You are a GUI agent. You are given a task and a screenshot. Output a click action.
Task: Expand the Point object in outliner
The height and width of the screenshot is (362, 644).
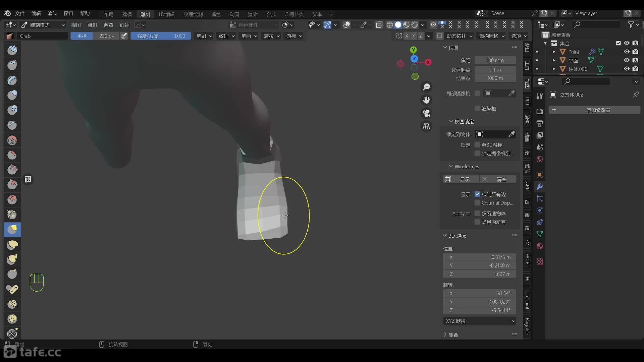tap(554, 52)
